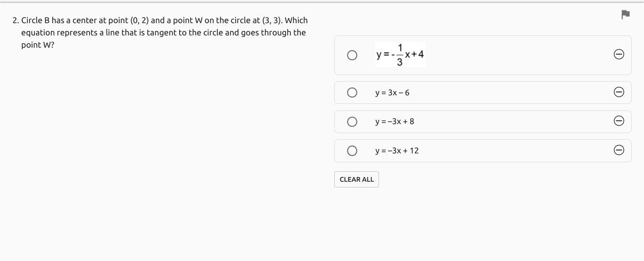Click the word 'tangent' in the question
The width and height of the screenshot is (644, 261).
(x=161, y=33)
